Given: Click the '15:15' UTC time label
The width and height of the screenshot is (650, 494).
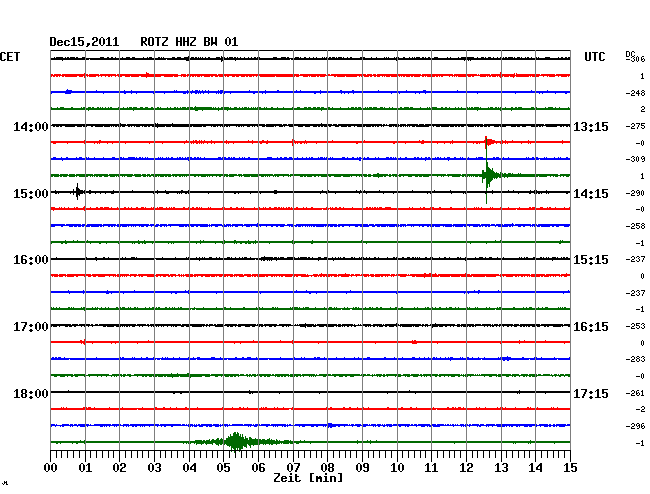Looking at the screenshot, I should [591, 260].
